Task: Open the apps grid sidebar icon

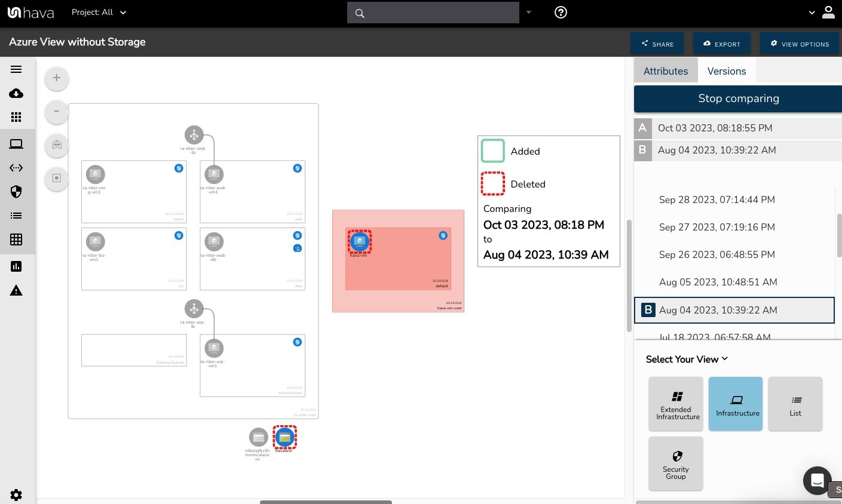Action: 16,118
